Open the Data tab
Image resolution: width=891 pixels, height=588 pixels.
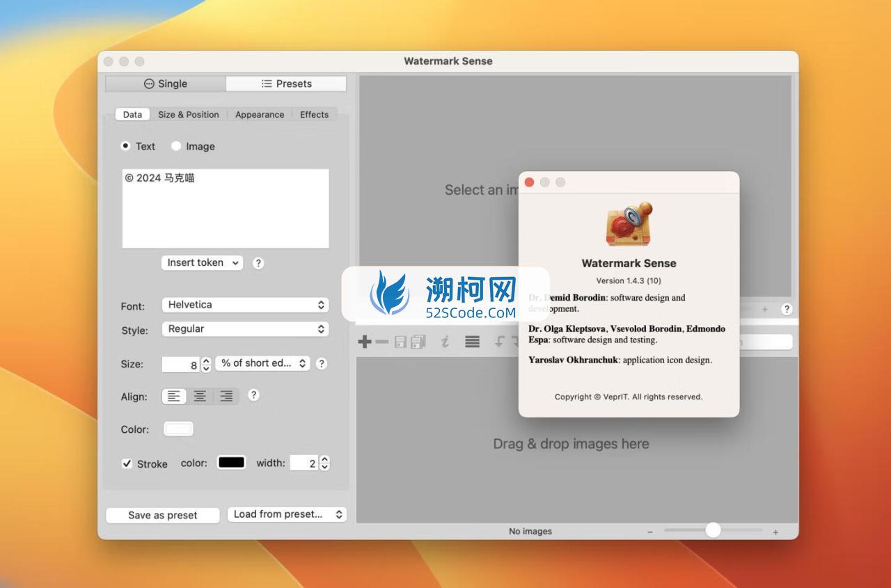pyautogui.click(x=132, y=115)
